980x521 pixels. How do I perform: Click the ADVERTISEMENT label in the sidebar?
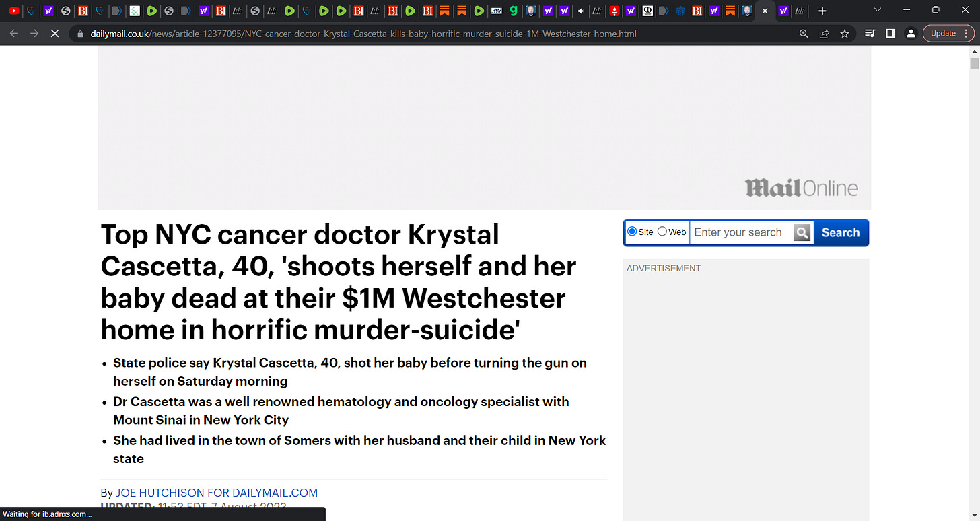click(664, 268)
